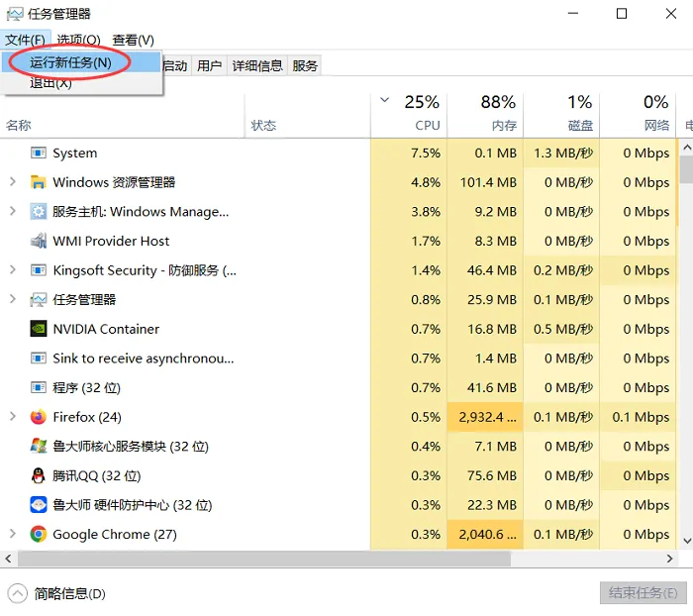Click the horizontal scrollbar left arrow
Image resolution: width=693 pixels, height=616 pixels.
8,559
